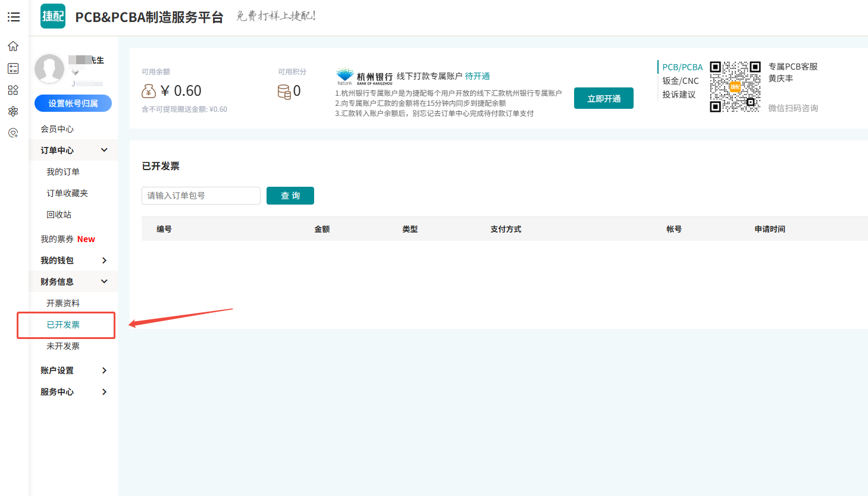Click the hamburger menu icon at top-left
Image resolution: width=868 pixels, height=496 pixels.
point(14,17)
